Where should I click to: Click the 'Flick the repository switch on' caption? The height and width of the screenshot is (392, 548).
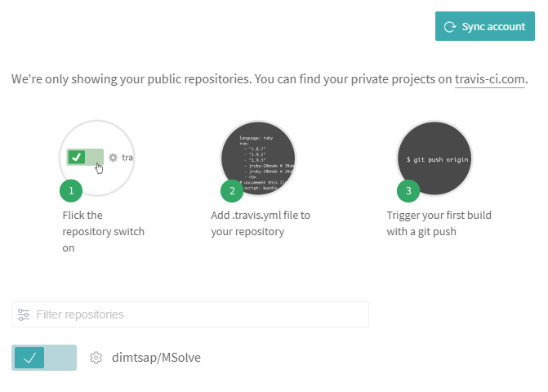(103, 231)
